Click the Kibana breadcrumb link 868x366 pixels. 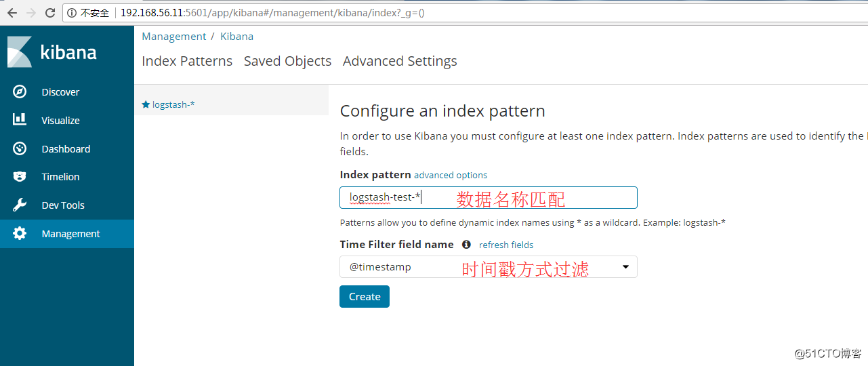tap(236, 37)
